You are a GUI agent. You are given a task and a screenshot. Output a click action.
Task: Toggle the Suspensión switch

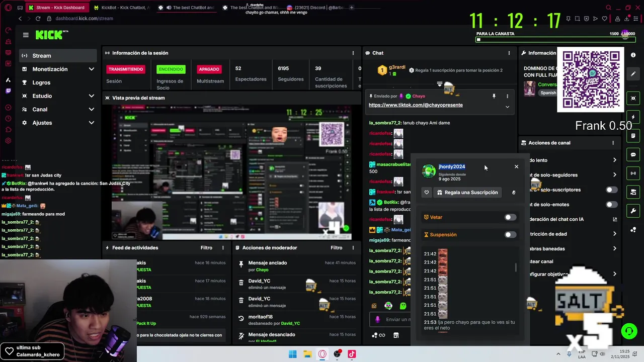pyautogui.click(x=510, y=235)
